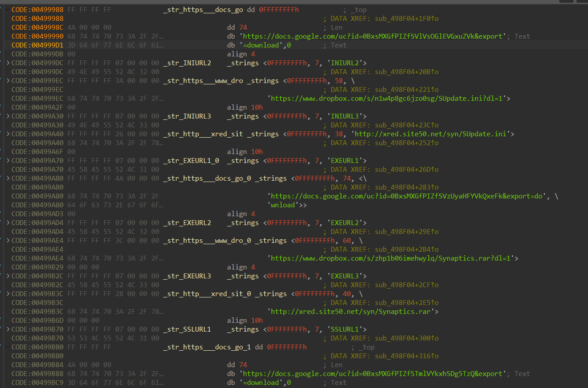The width and height of the screenshot is (588, 388).
Task: Expand the _str_http___xred_sit_0 data item
Action: 8,293
